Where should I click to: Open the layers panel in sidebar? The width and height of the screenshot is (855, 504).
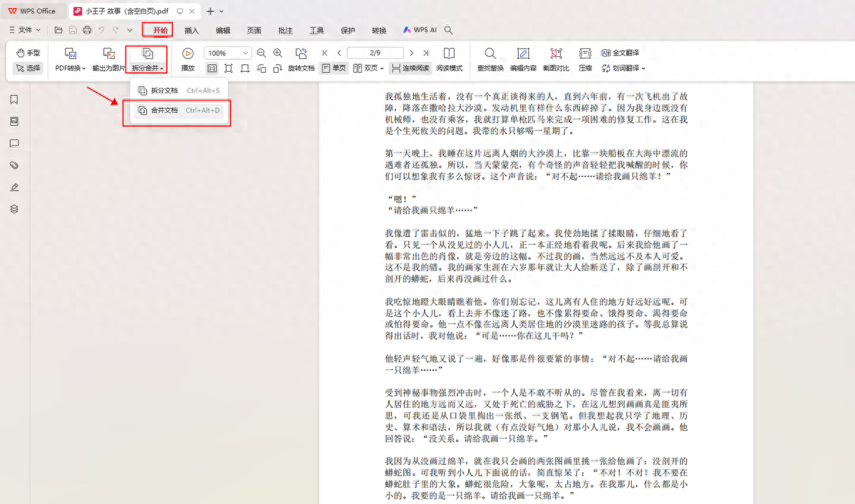point(14,209)
